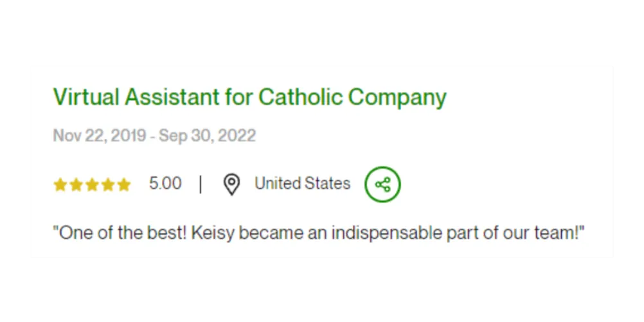
Task: Select the second gold rating star
Action: pos(76,185)
